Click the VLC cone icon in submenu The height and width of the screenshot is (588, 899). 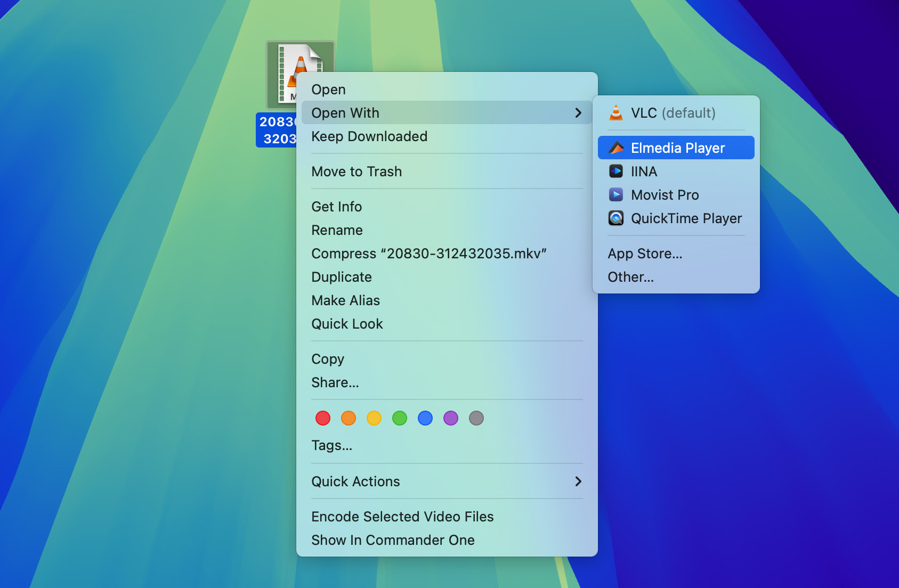pyautogui.click(x=615, y=113)
